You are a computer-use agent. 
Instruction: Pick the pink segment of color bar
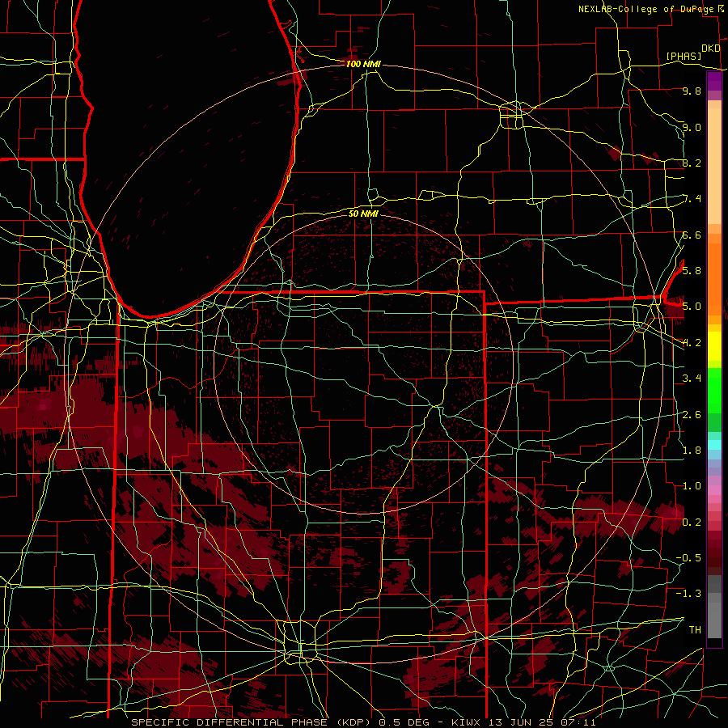click(714, 490)
